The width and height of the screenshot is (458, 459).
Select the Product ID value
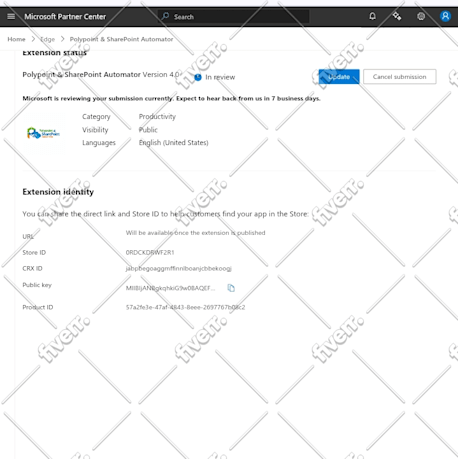click(185, 307)
